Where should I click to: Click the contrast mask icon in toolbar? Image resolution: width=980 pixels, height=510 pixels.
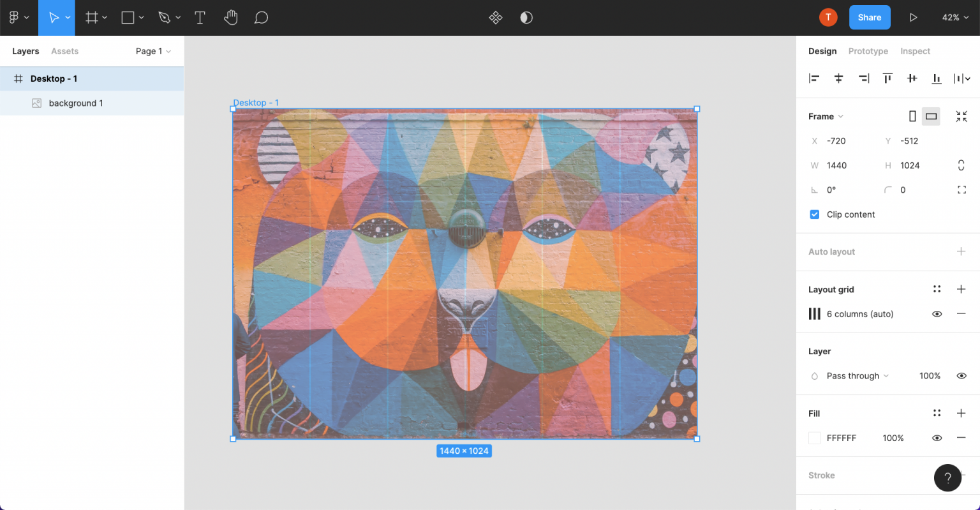click(x=526, y=18)
